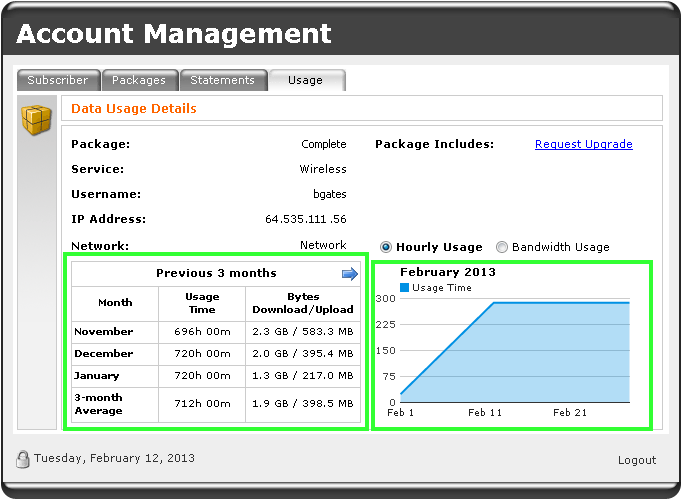
Task: Click the February 2013 chart title
Action: point(448,272)
